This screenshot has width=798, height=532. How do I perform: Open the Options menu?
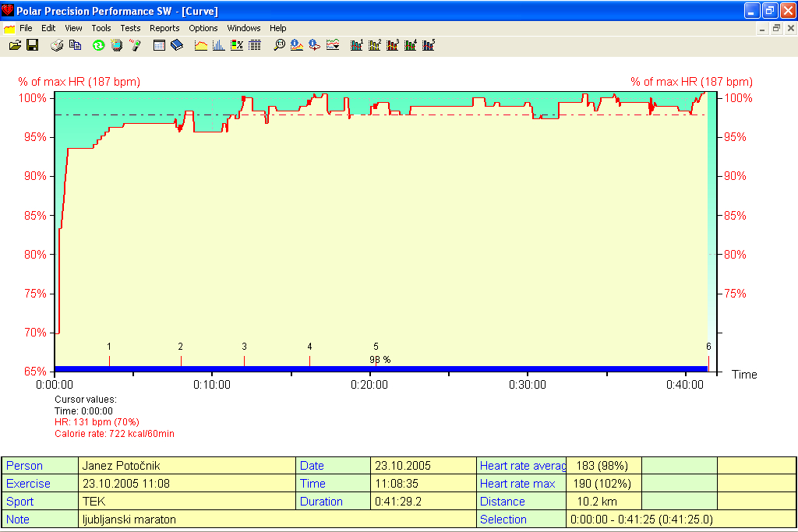203,29
